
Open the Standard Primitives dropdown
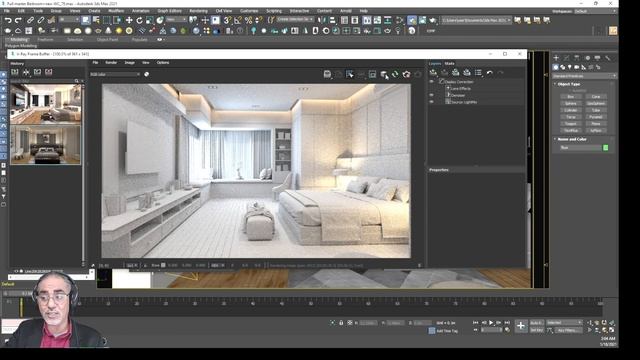pos(584,76)
